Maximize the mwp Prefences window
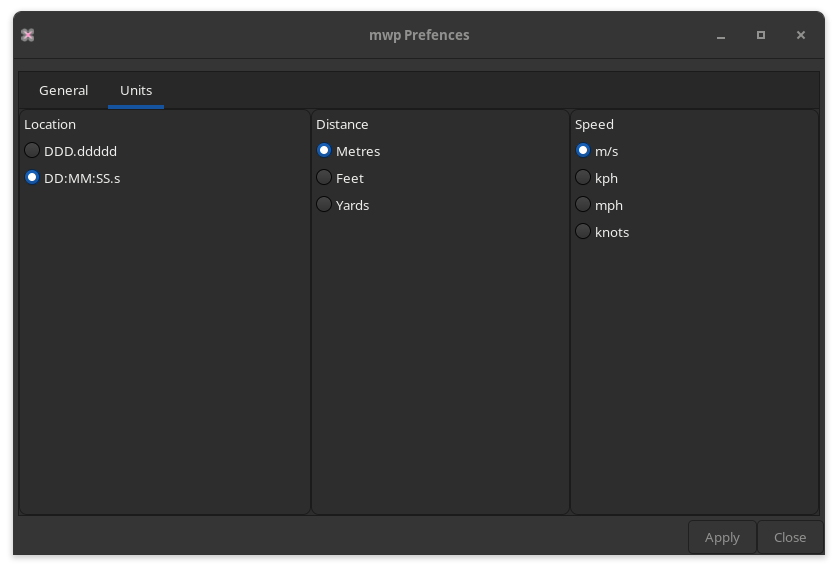 pyautogui.click(x=761, y=35)
